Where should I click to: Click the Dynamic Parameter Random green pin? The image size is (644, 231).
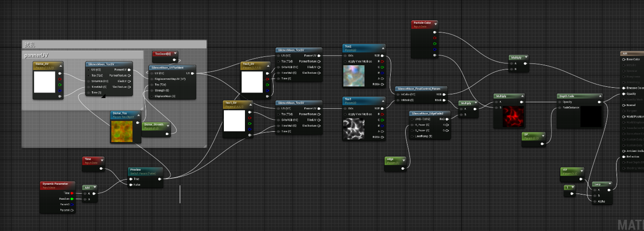[x=72, y=199]
